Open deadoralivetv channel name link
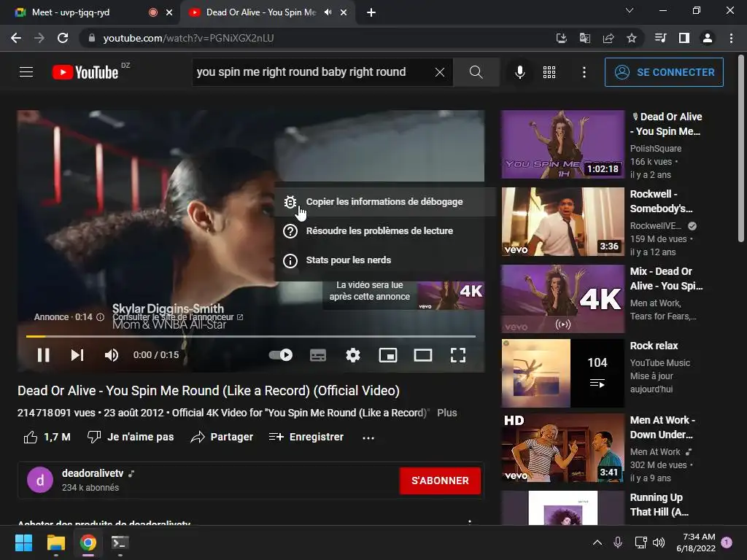The image size is (747, 560). click(x=93, y=473)
